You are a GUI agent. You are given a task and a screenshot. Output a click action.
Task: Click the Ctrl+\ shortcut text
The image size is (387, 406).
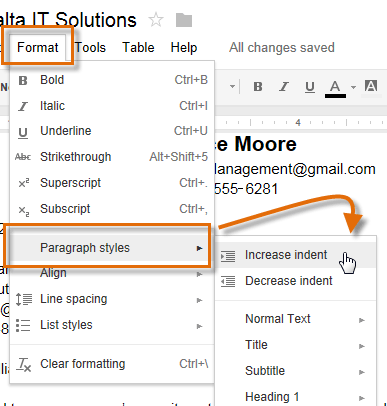[x=194, y=364]
